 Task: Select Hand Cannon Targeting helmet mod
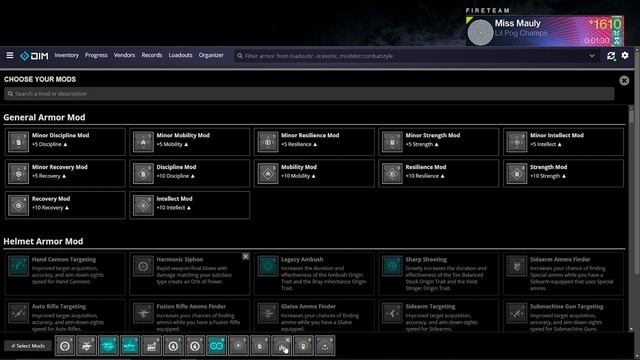tap(65, 273)
